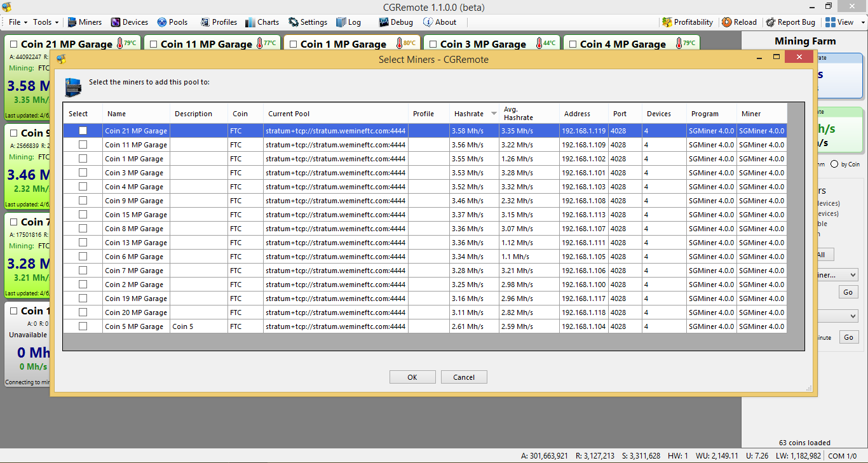Image resolution: width=868 pixels, height=463 pixels.
Task: Click the 1.1 Mh/s average hashrate cell
Action: pos(529,257)
